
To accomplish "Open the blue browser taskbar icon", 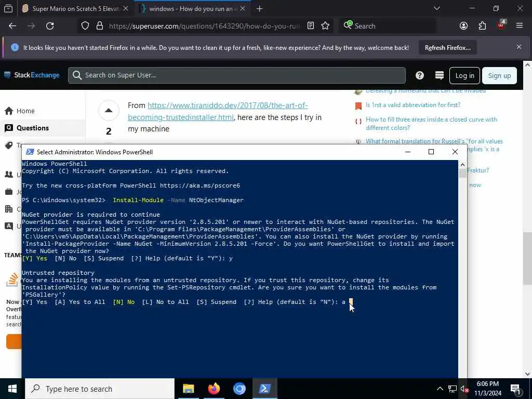I will point(239,389).
